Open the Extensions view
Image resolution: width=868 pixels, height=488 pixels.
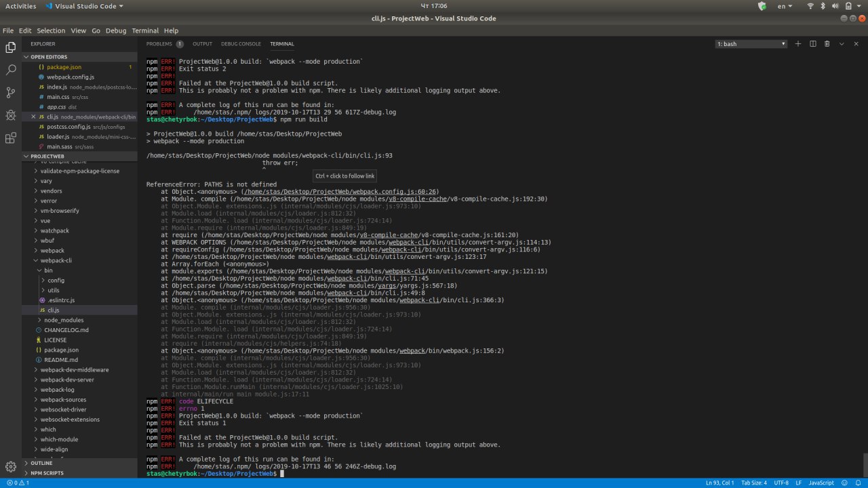11,138
